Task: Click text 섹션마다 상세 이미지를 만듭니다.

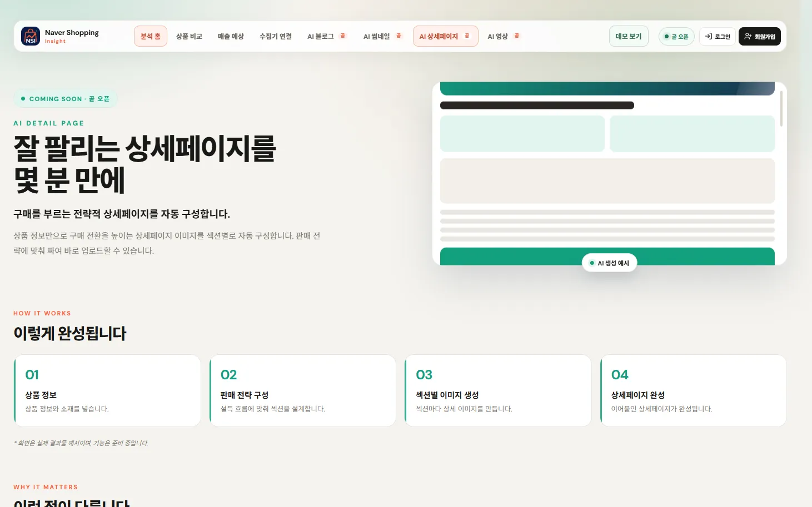Action: pos(464,409)
